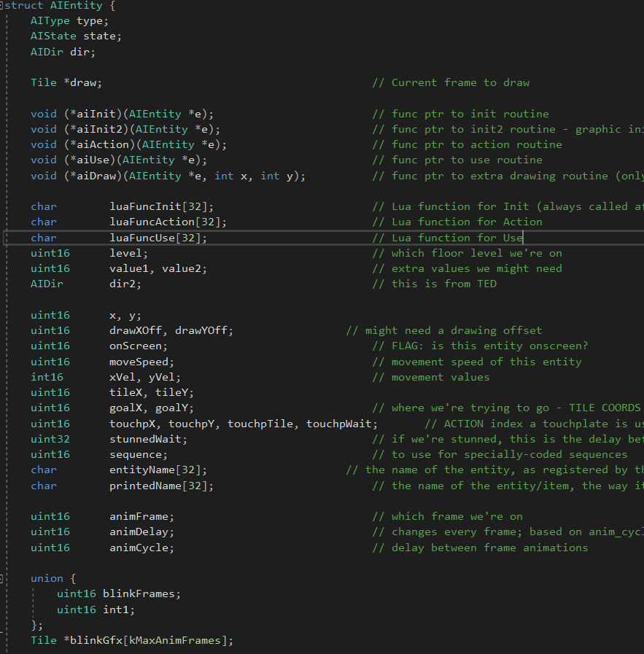Click the 'sequence' member variable
This screenshot has height=654, width=644.
[136, 455]
